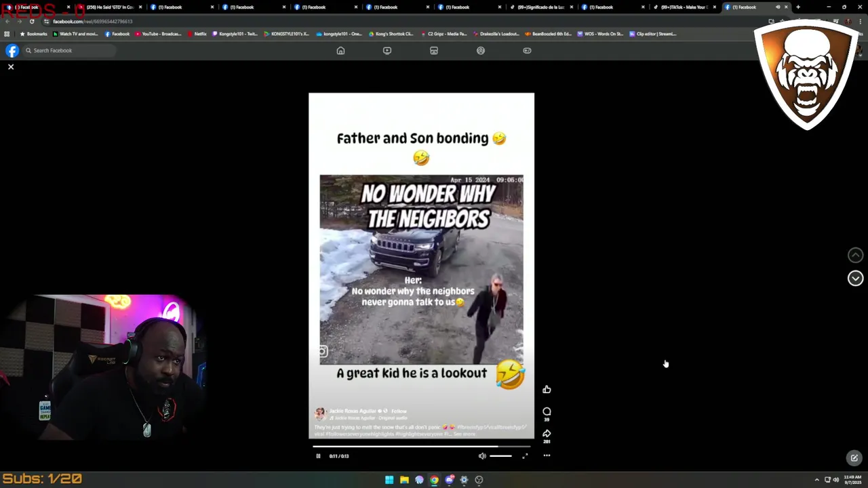Screen dimensions: 868x488
Task: Open the Original audio link
Action: tap(392, 418)
